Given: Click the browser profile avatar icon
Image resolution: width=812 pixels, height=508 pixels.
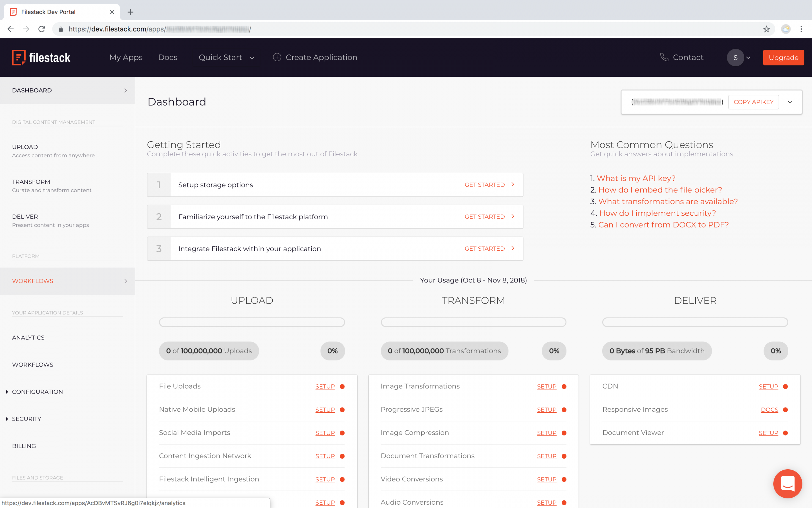Looking at the screenshot, I should click(x=786, y=29).
